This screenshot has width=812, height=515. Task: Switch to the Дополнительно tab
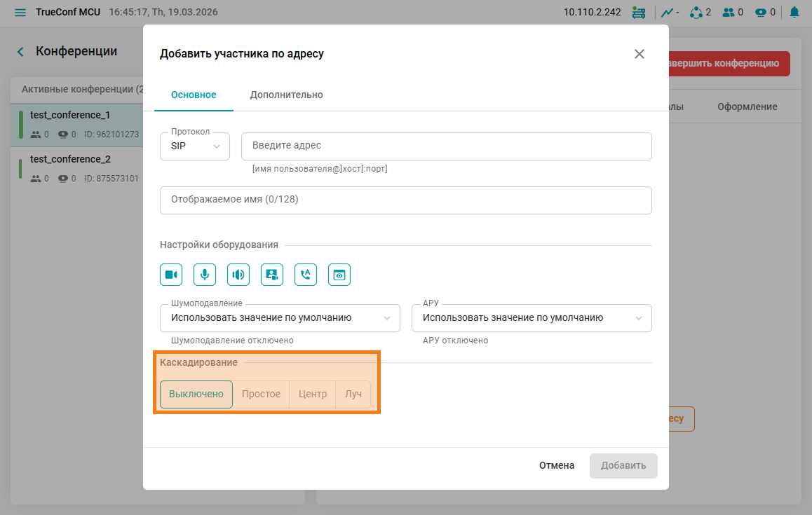286,95
